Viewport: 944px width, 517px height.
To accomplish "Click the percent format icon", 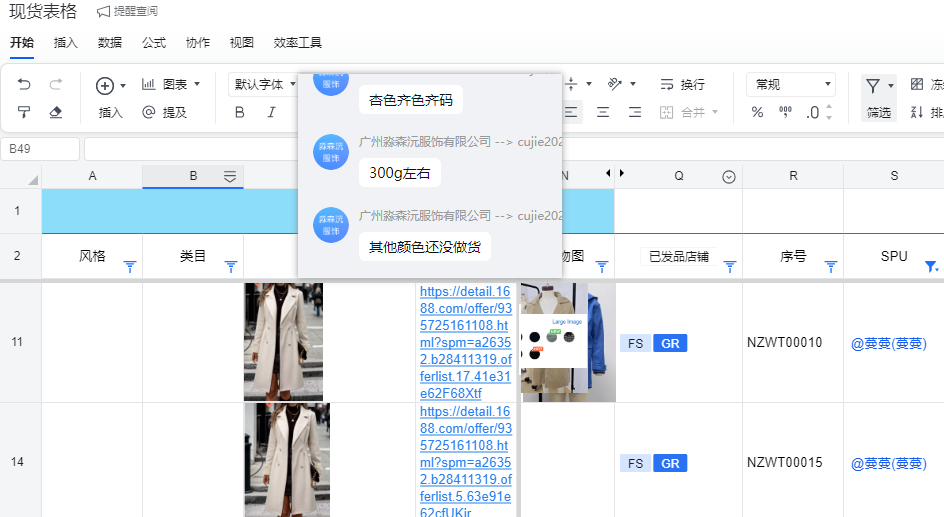I will click(757, 112).
